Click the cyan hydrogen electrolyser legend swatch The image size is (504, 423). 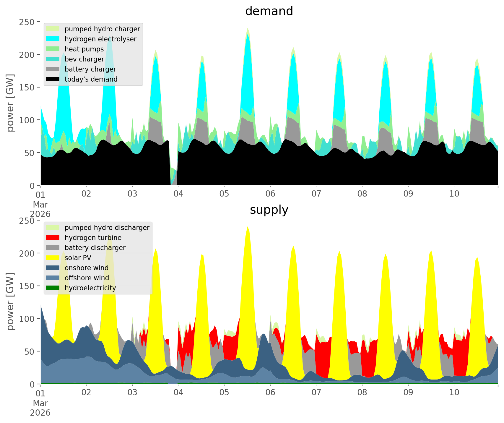[53, 39]
